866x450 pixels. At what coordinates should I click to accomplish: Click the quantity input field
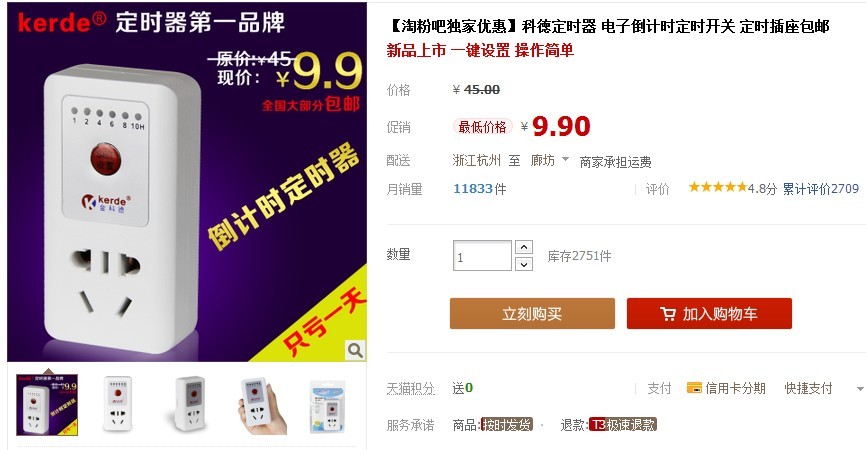pos(482,256)
